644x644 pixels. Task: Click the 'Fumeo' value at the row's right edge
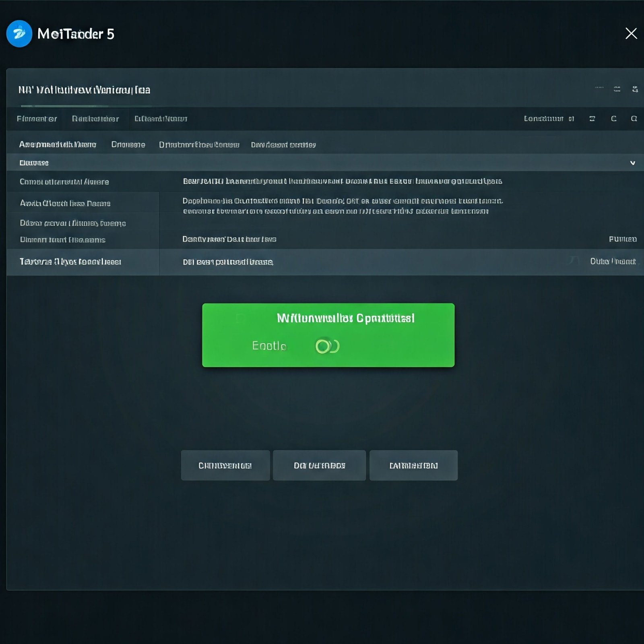(623, 239)
